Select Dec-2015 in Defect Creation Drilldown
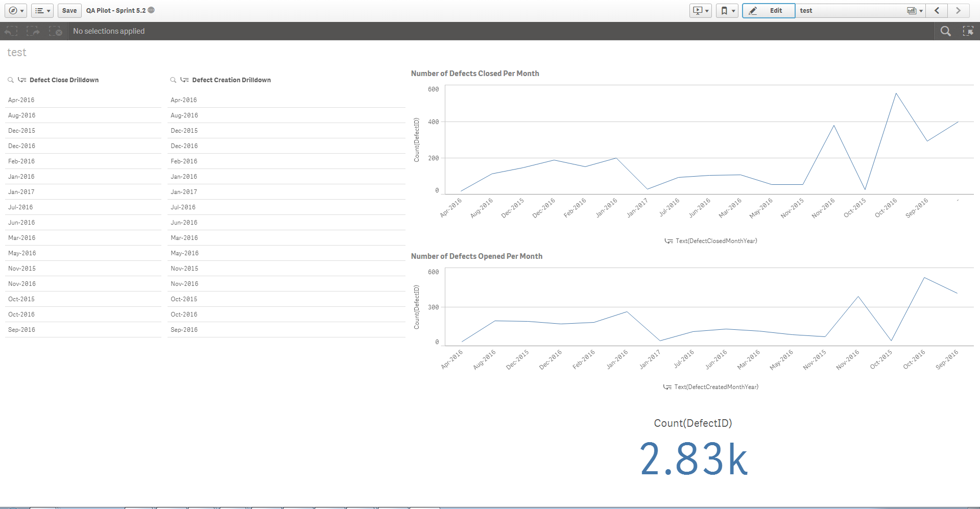980x509 pixels. click(286, 131)
